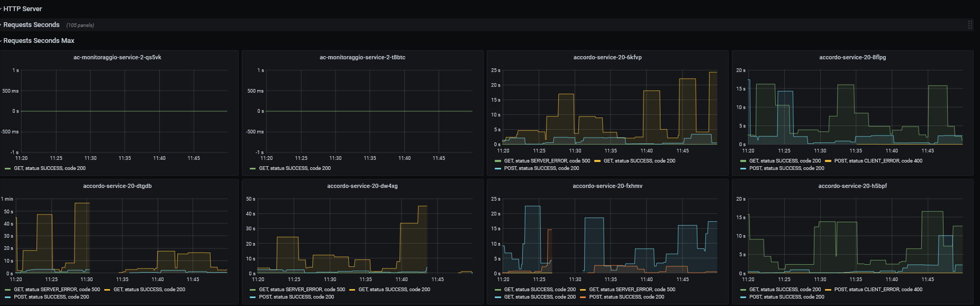Click blue POST SUCCESS swatch in h5bpf legend

tap(743, 297)
